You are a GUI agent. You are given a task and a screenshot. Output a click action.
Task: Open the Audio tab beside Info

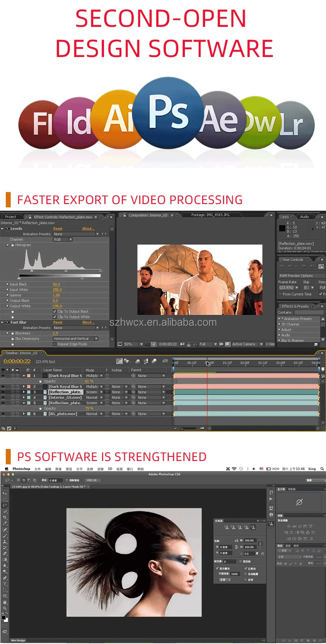305,217
